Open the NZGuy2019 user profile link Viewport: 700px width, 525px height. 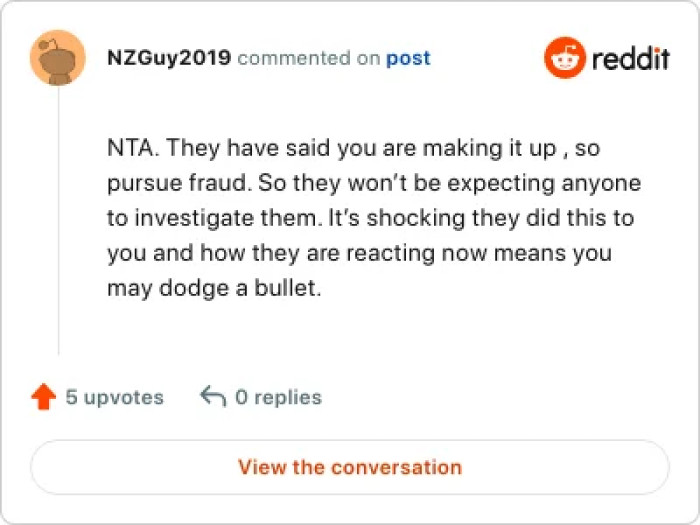pos(169,58)
